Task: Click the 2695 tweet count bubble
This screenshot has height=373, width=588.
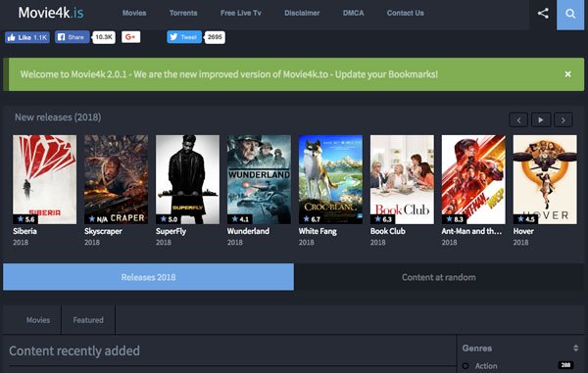Action: 215,37
